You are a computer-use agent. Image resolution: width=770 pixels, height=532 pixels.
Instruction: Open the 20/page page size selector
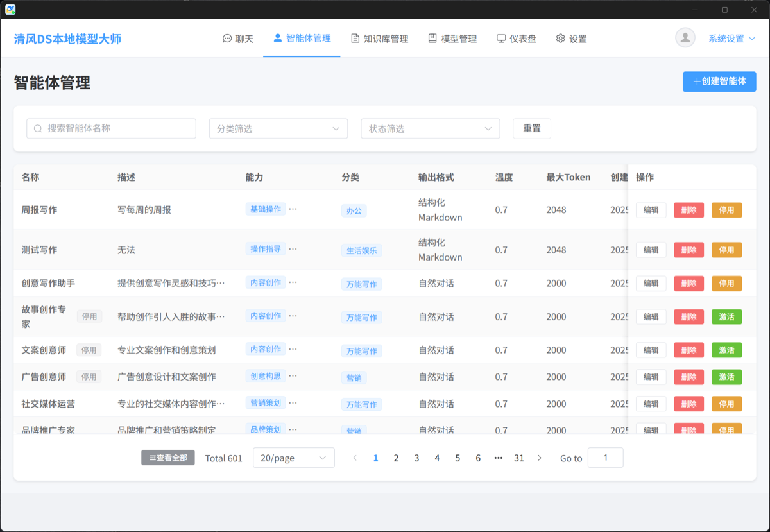294,458
